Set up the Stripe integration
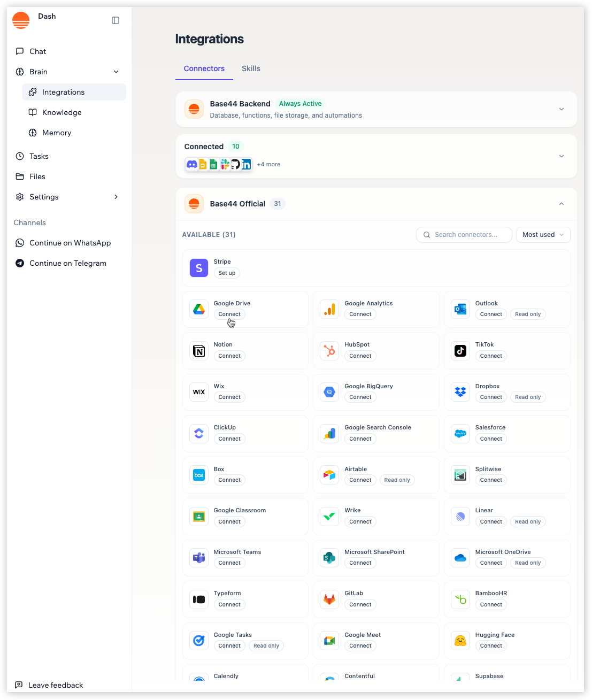Viewport: 592px width, 700px height. click(227, 273)
